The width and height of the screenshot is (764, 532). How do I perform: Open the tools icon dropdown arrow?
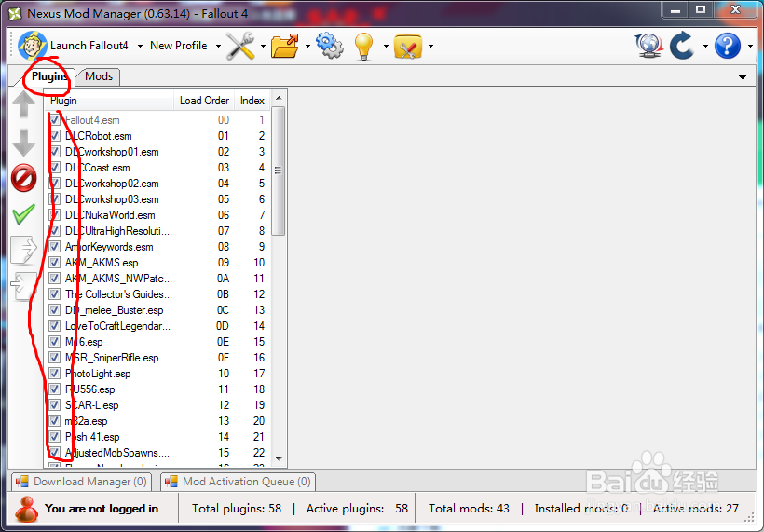[x=263, y=47]
